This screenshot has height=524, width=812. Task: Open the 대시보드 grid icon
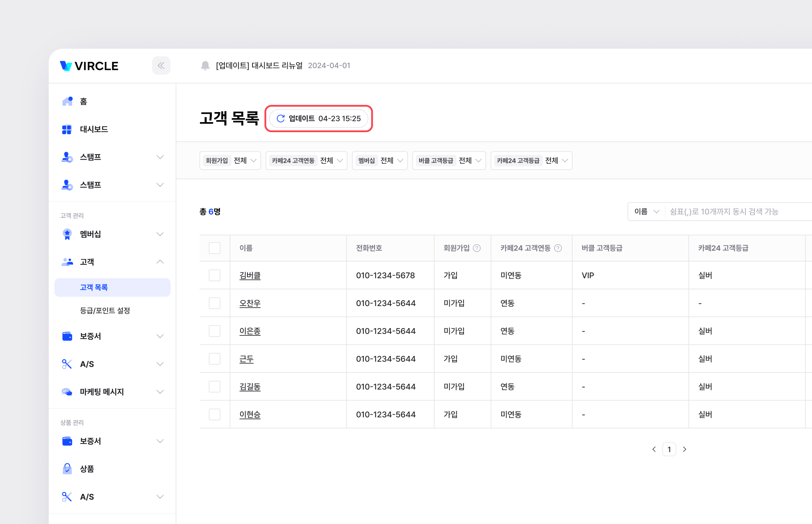tap(67, 129)
